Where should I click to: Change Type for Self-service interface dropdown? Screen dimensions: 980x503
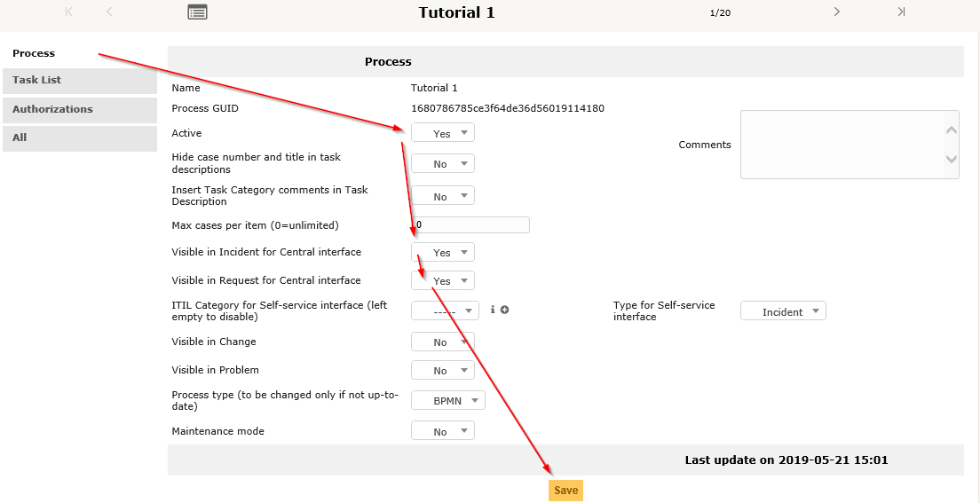click(x=782, y=311)
